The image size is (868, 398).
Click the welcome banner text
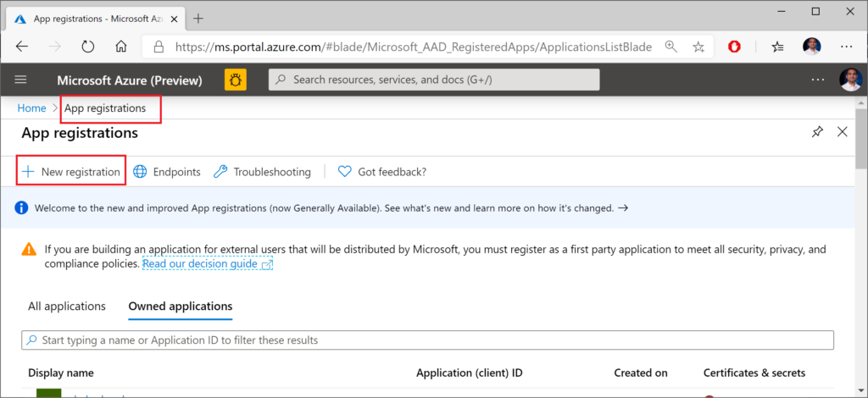pos(325,208)
